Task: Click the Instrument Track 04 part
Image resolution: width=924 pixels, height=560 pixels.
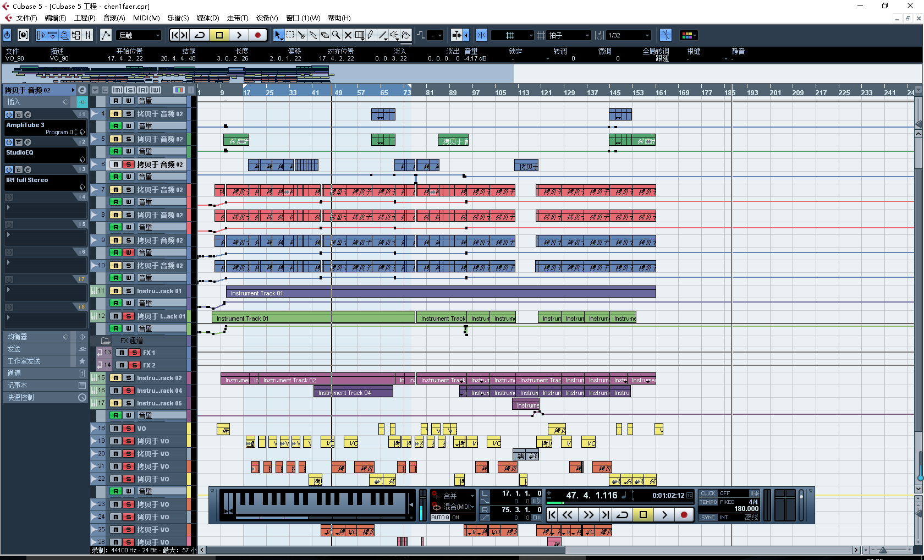Action: pos(353,392)
